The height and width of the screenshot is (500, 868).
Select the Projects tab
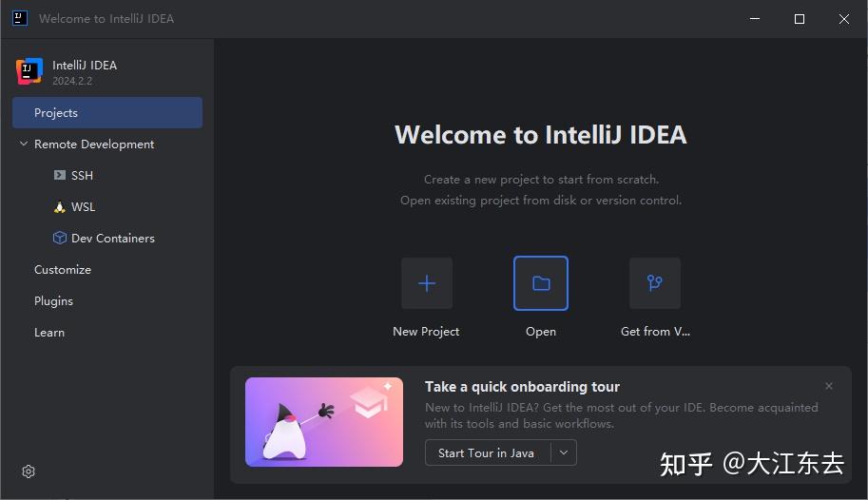[107, 113]
